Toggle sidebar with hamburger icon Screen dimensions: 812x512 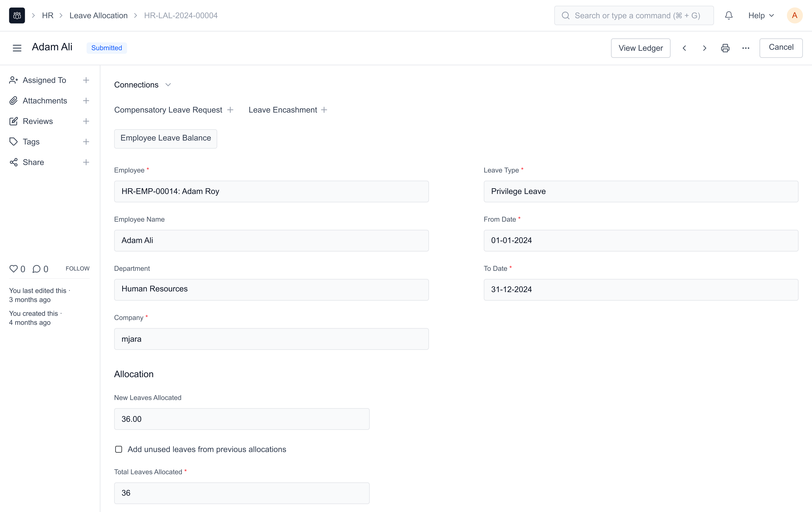pyautogui.click(x=17, y=48)
